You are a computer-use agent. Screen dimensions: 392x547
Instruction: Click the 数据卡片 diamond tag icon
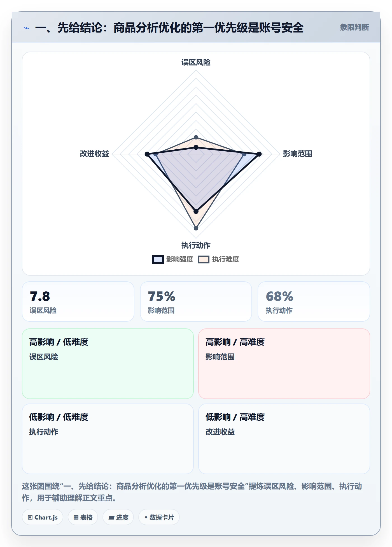point(146,517)
